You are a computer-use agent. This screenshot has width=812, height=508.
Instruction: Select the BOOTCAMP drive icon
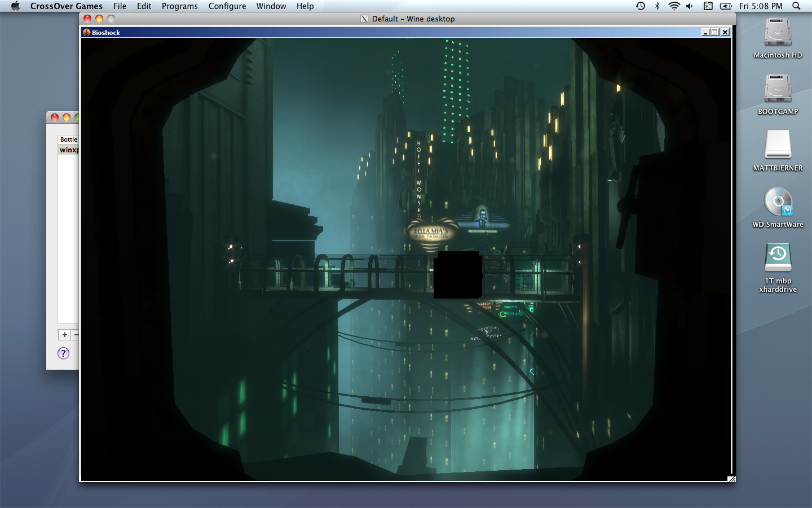click(x=778, y=89)
